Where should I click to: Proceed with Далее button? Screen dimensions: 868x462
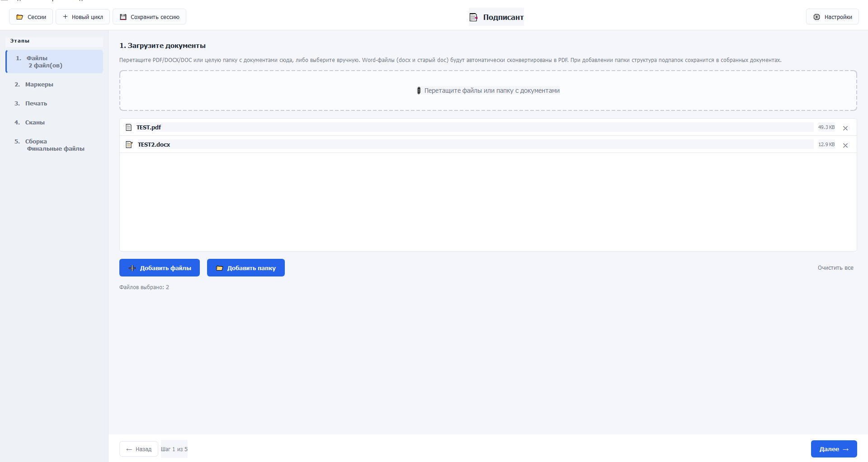834,449
